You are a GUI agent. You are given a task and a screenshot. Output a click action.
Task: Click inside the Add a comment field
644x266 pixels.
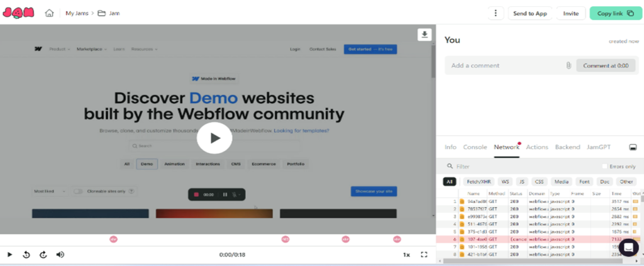(x=503, y=65)
